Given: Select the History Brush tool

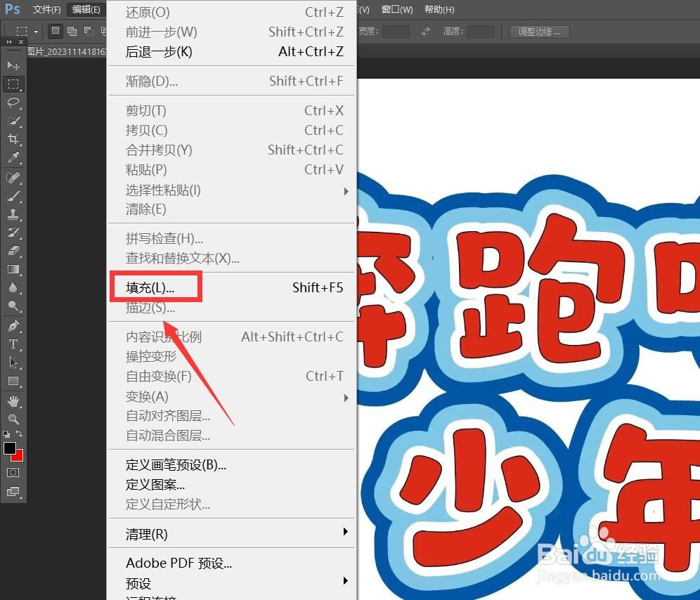Looking at the screenshot, I should (13, 233).
